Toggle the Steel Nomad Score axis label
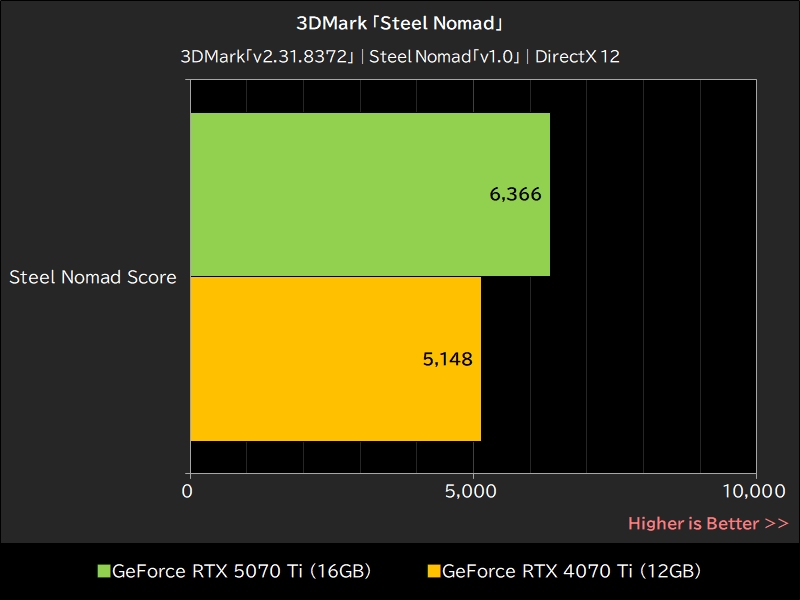 point(93,277)
